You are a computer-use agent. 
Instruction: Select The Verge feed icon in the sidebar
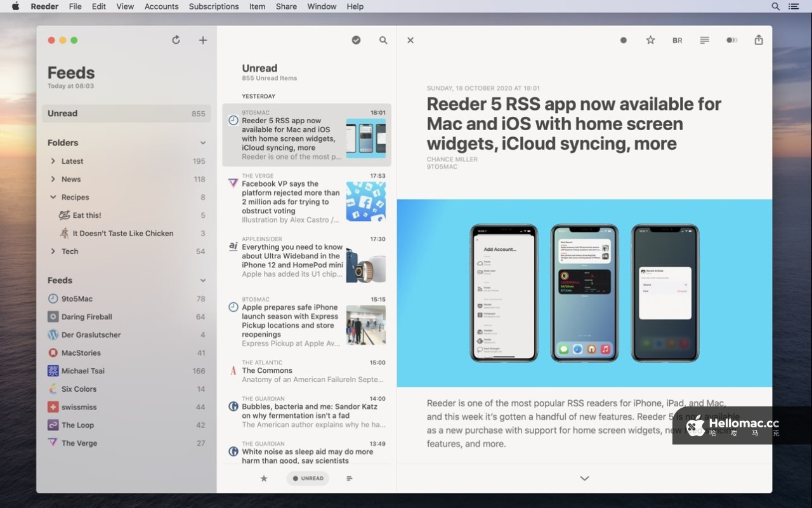click(53, 443)
